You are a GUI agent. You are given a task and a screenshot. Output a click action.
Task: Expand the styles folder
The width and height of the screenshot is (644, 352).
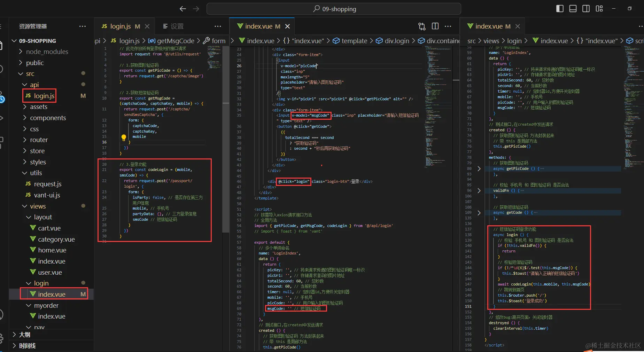coord(38,162)
